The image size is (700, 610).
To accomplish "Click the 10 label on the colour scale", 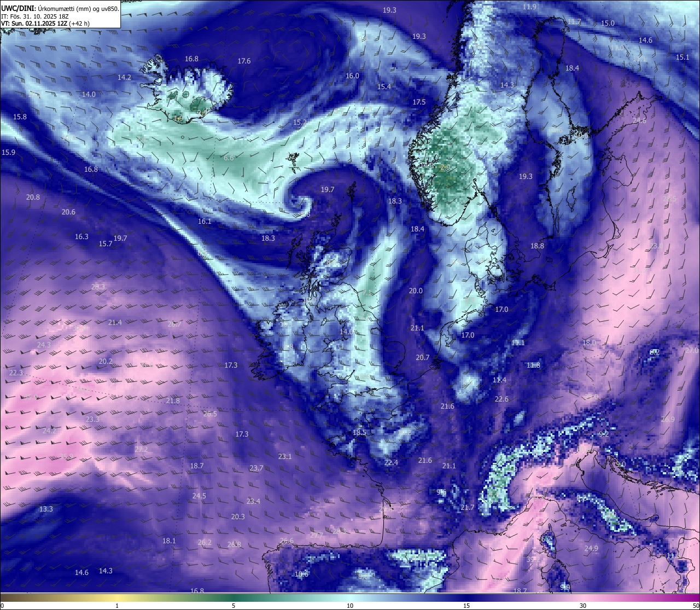I will coord(350,606).
